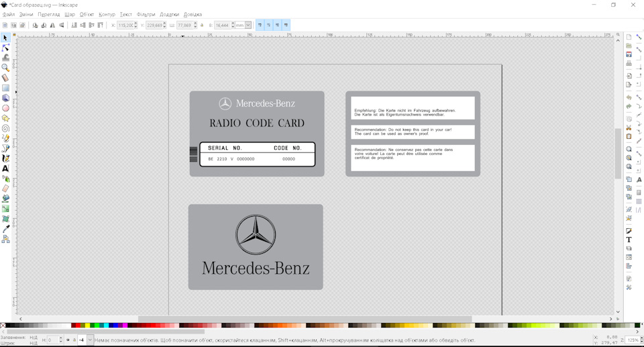The height and width of the screenshot is (347, 644).
Task: Select the Eraser tool
Action: point(5,189)
